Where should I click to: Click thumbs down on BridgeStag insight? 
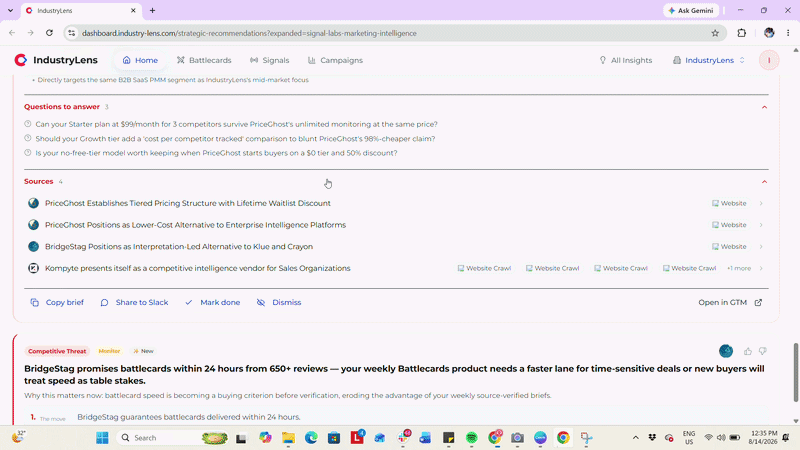pyautogui.click(x=763, y=351)
